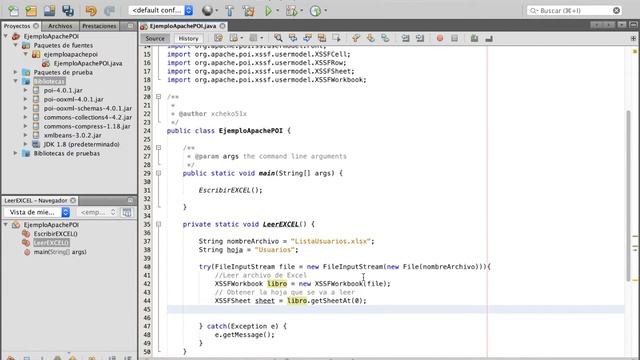Open the Debug Project dropdown arrow
Viewport: 640px width, 360px height.
301,11
